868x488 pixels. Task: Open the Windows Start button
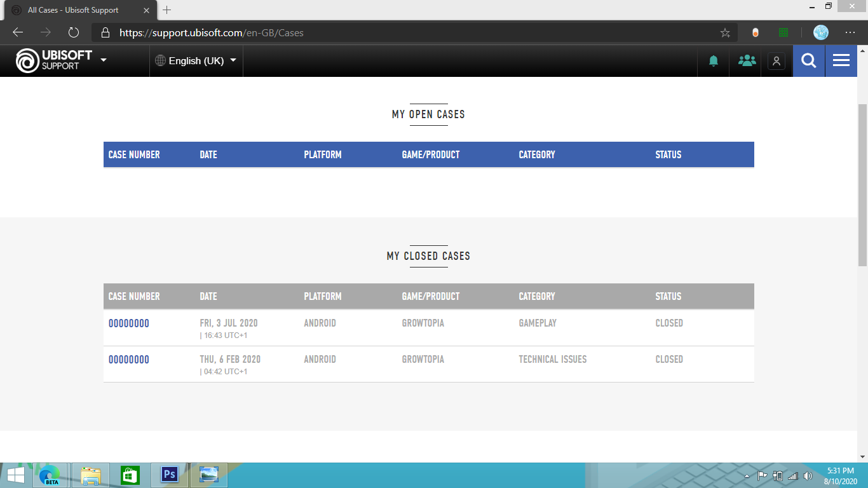(x=16, y=475)
